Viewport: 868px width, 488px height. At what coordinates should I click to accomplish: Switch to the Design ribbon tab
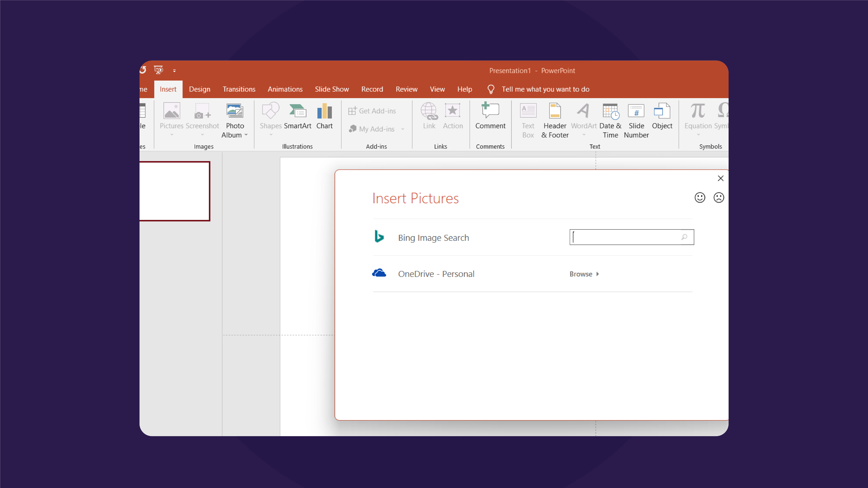pos(199,89)
